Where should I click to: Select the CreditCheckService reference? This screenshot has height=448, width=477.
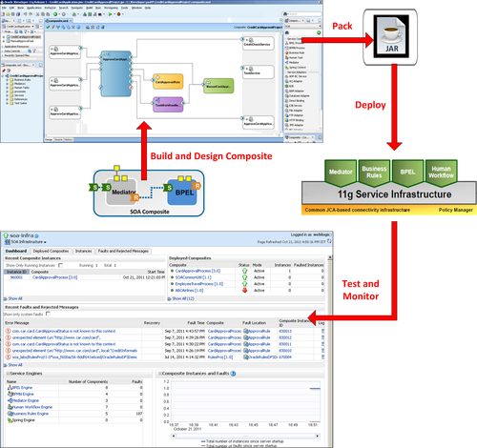[258, 43]
